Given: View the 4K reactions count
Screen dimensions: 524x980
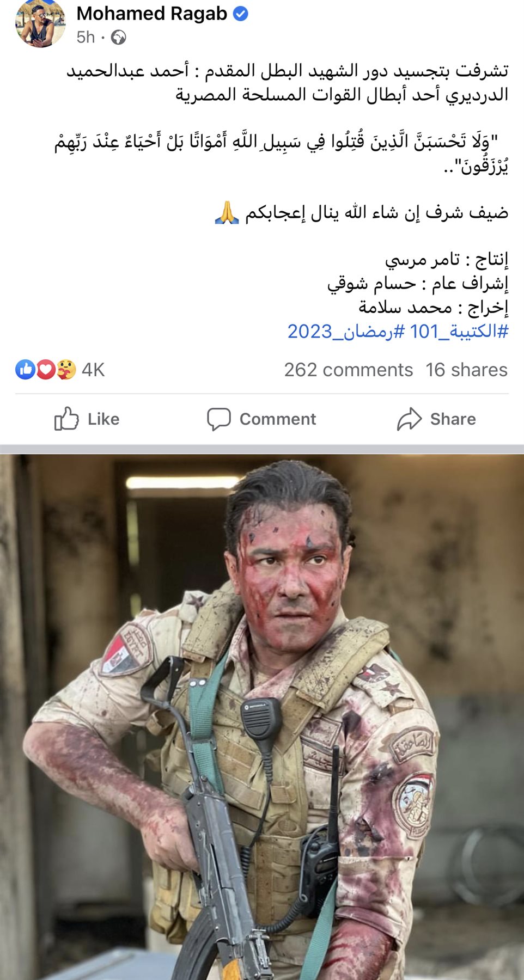Looking at the screenshot, I should pyautogui.click(x=93, y=370).
